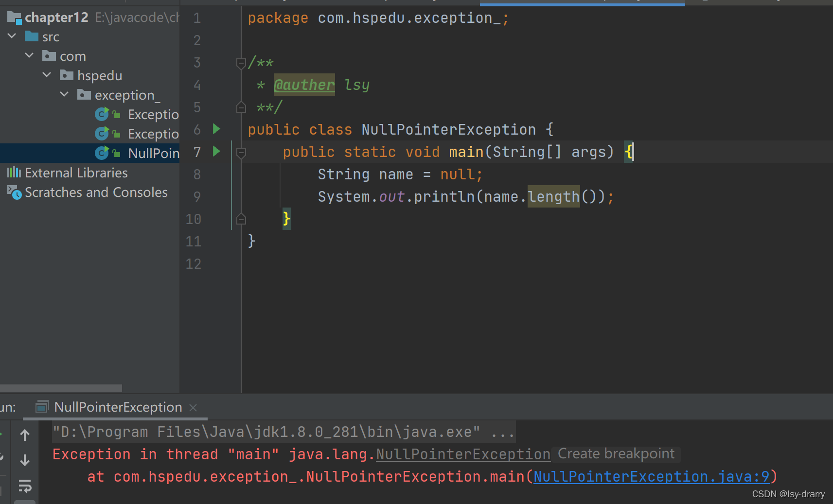Click Create breakpoint hint

(616, 453)
